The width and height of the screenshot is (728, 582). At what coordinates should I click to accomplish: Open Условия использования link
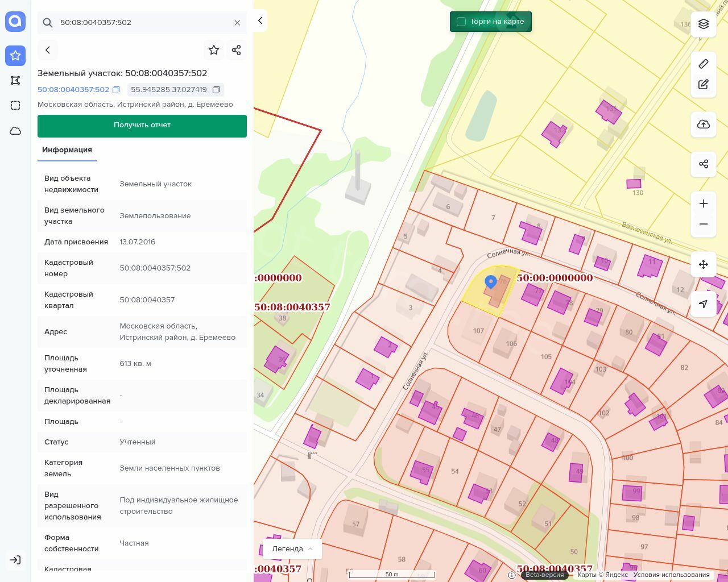click(671, 575)
